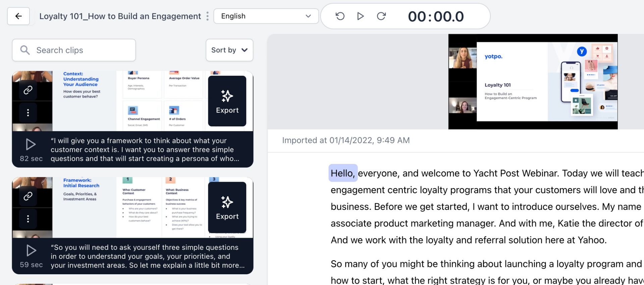Export the Context: Understanding Your Audience clip
Screen dimensions: 644x285
click(x=227, y=101)
